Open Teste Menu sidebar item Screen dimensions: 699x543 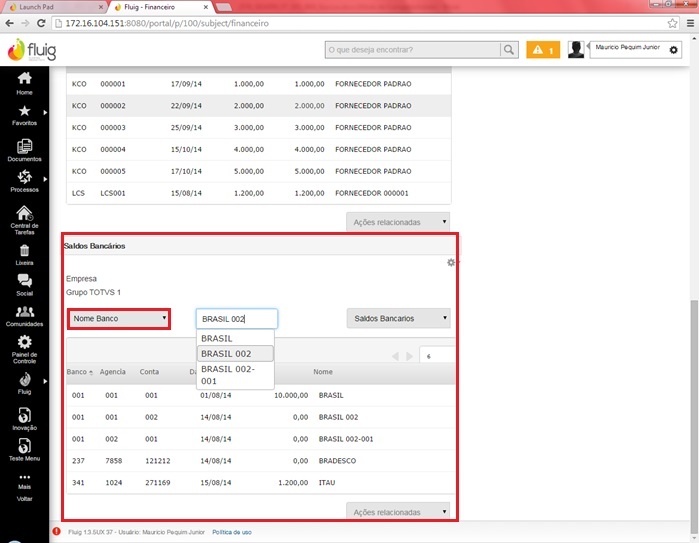coord(24,449)
